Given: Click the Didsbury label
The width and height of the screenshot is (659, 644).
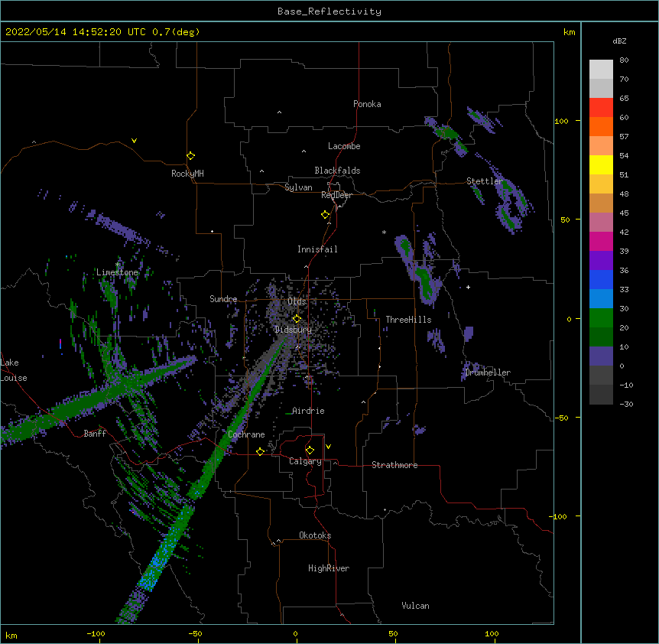Looking at the screenshot, I should pos(293,330).
